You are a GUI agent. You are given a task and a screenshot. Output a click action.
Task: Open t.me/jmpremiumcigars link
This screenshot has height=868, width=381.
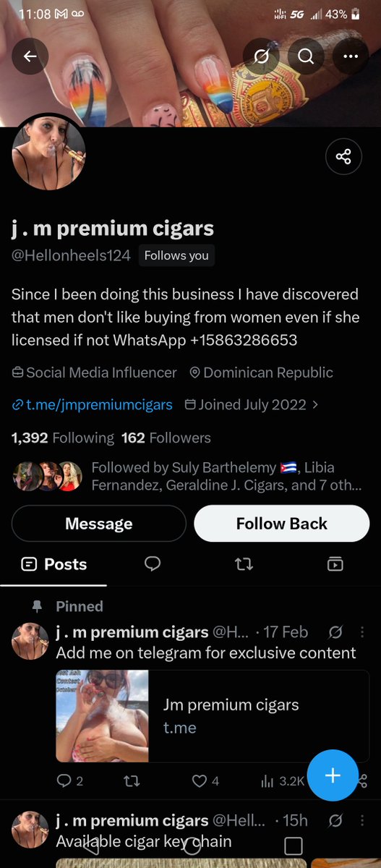point(93,404)
